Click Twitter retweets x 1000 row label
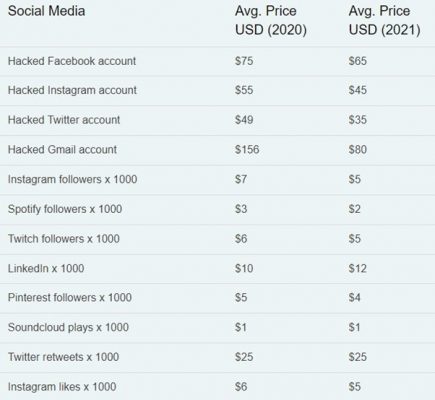 coord(63,357)
